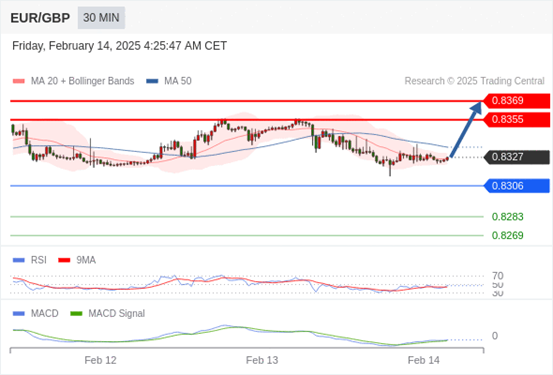Click the 9MA red legend swatch
Image resolution: width=553 pixels, height=375 pixels.
click(64, 260)
